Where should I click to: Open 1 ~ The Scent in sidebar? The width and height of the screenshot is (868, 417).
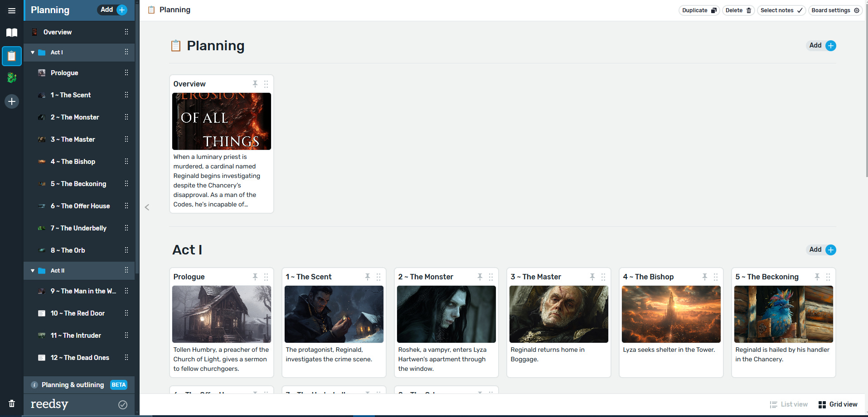79,95
